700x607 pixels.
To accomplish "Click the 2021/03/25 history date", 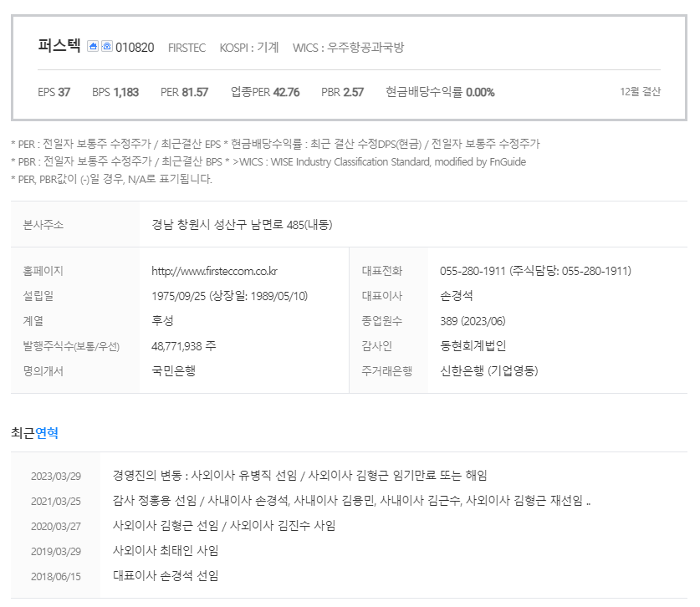I will pyautogui.click(x=56, y=501).
